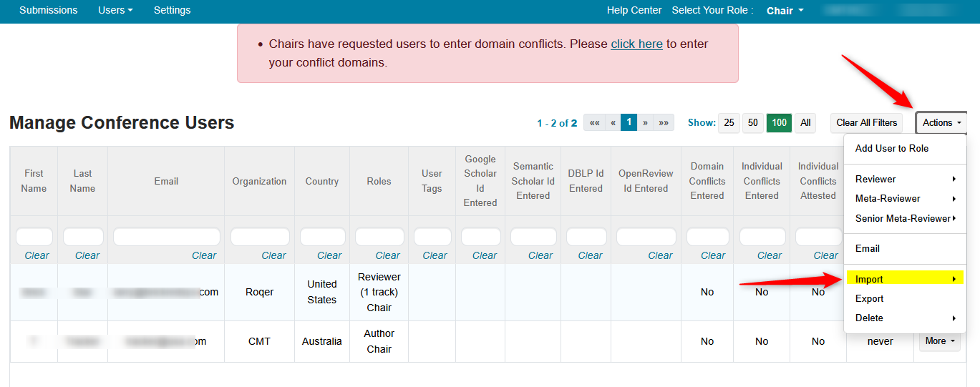Expand the Senior Meta-Reviewer submenu

[x=906, y=218]
